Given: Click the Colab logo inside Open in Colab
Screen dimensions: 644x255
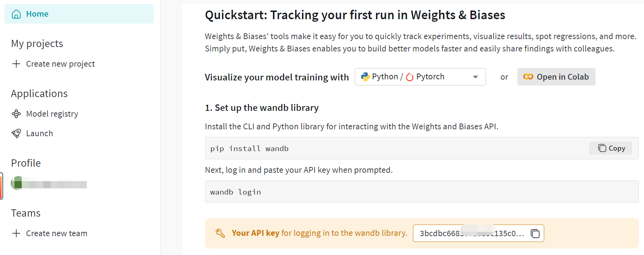Looking at the screenshot, I should [528, 77].
